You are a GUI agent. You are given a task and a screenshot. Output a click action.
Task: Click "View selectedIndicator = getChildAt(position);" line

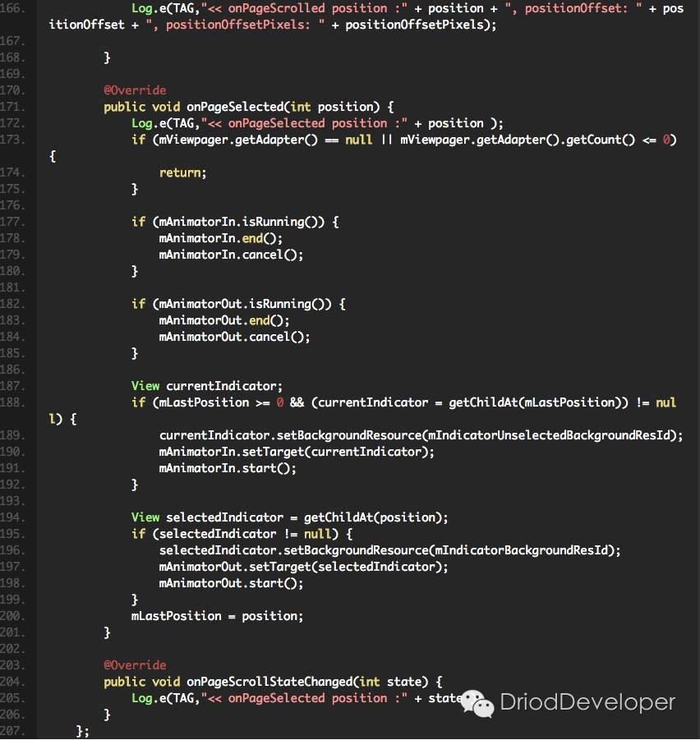[289, 517]
